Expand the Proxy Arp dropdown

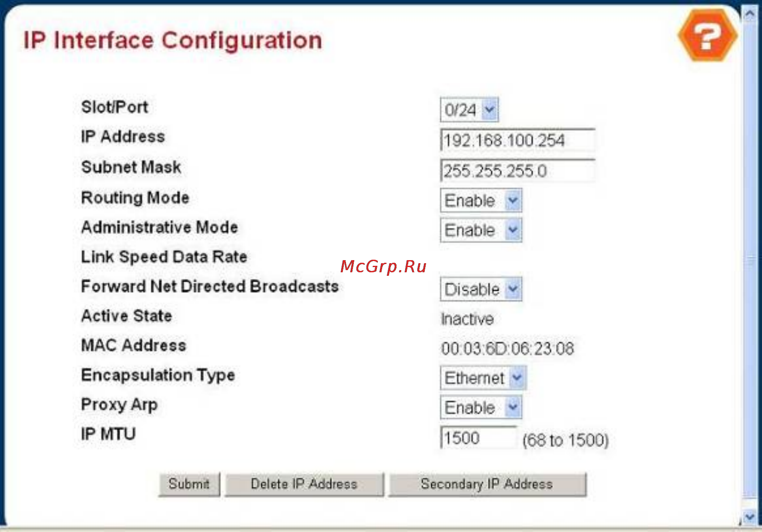coord(481,408)
